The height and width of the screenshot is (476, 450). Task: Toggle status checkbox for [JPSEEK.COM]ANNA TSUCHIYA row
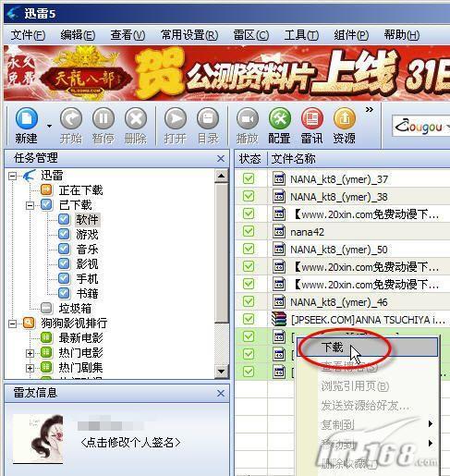coord(249,319)
